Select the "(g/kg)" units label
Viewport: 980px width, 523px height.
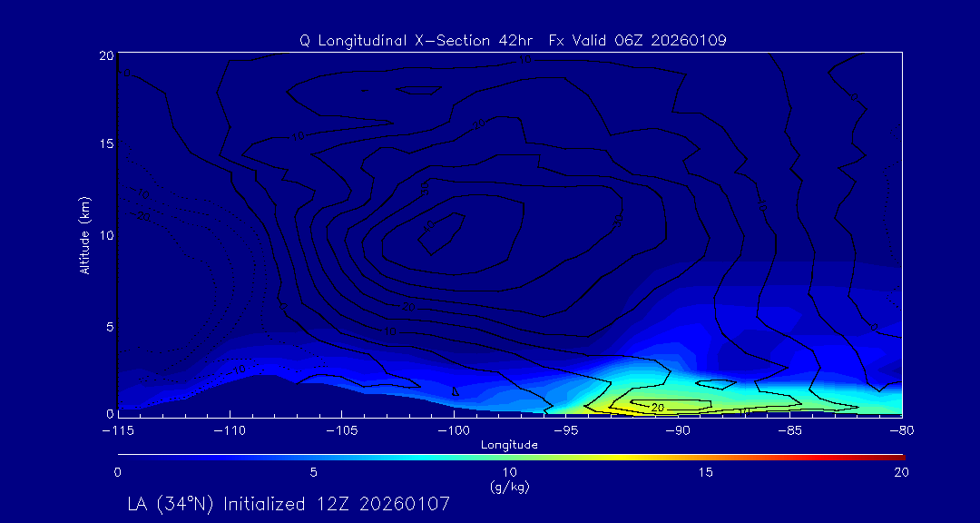[509, 488]
